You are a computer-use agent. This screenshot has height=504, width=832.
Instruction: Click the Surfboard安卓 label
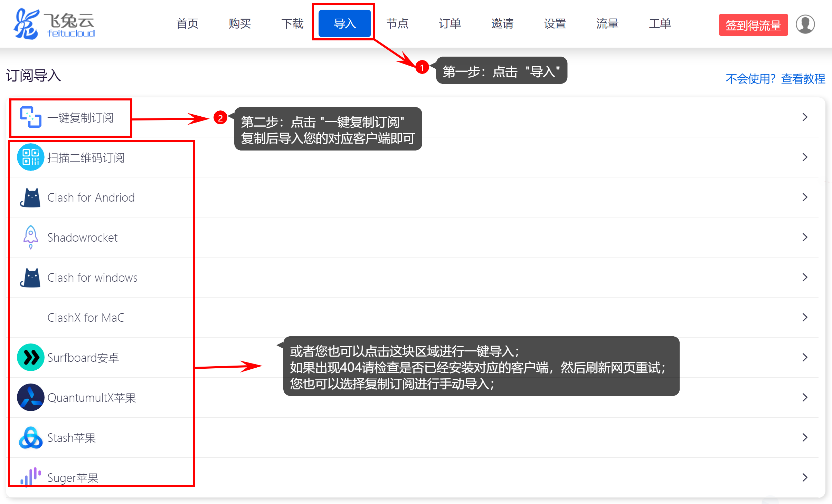[x=83, y=358]
